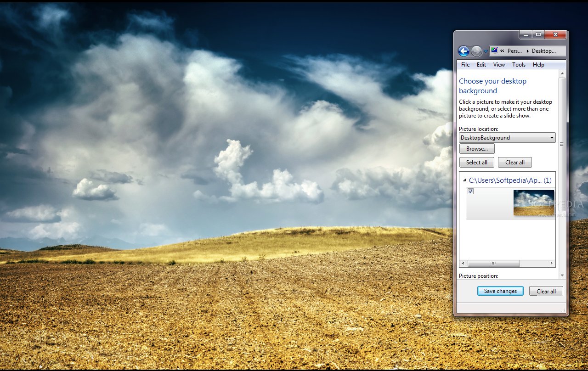
Task: Click the picture list left scroll arrow
Action: tap(463, 264)
